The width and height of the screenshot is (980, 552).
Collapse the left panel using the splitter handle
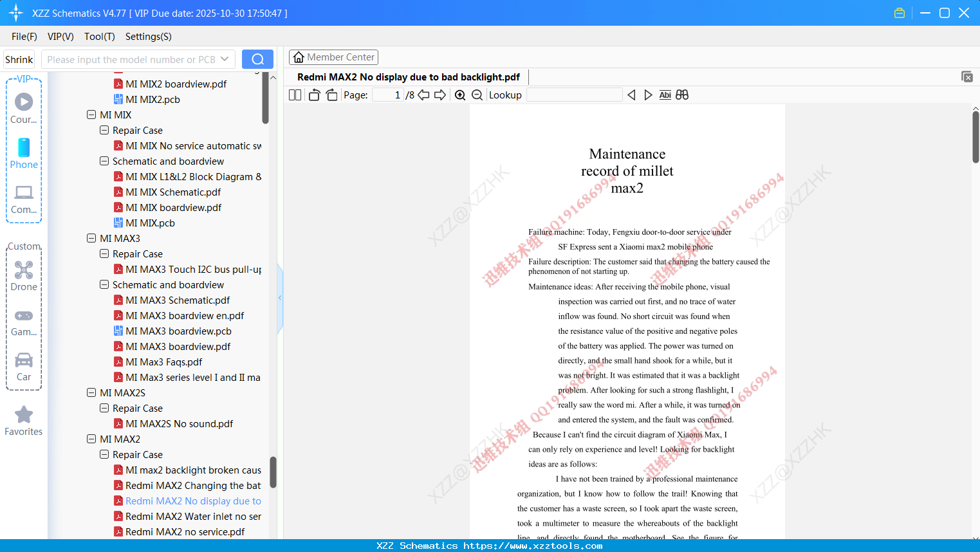click(x=280, y=298)
